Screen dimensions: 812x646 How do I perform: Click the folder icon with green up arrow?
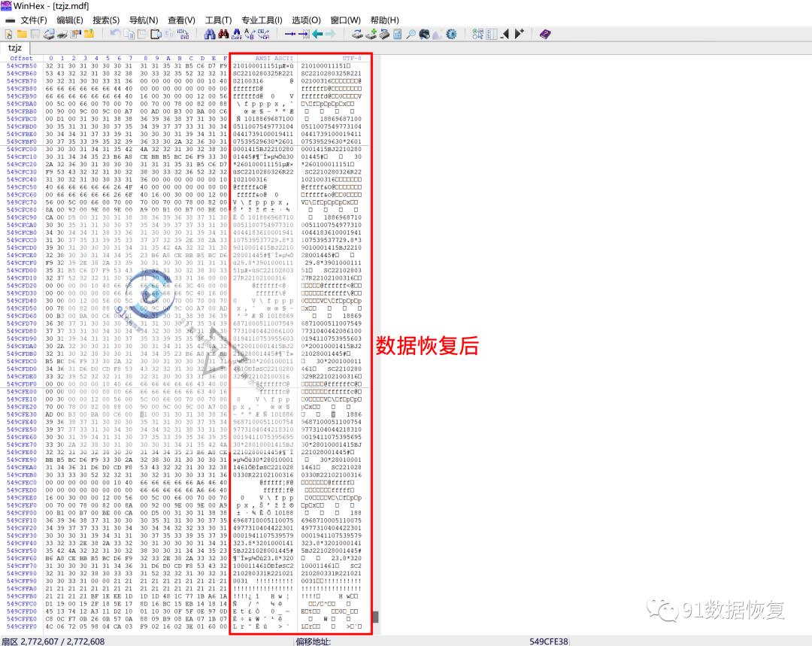(x=89, y=34)
